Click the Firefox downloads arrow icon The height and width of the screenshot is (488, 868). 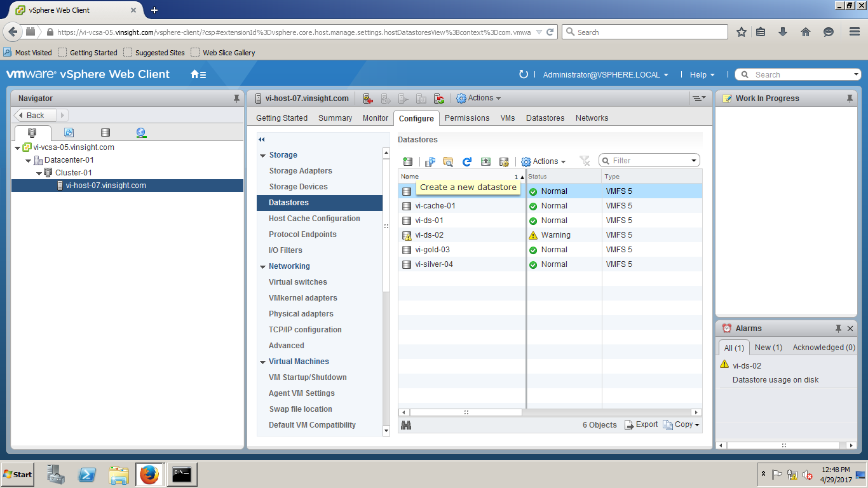(783, 32)
